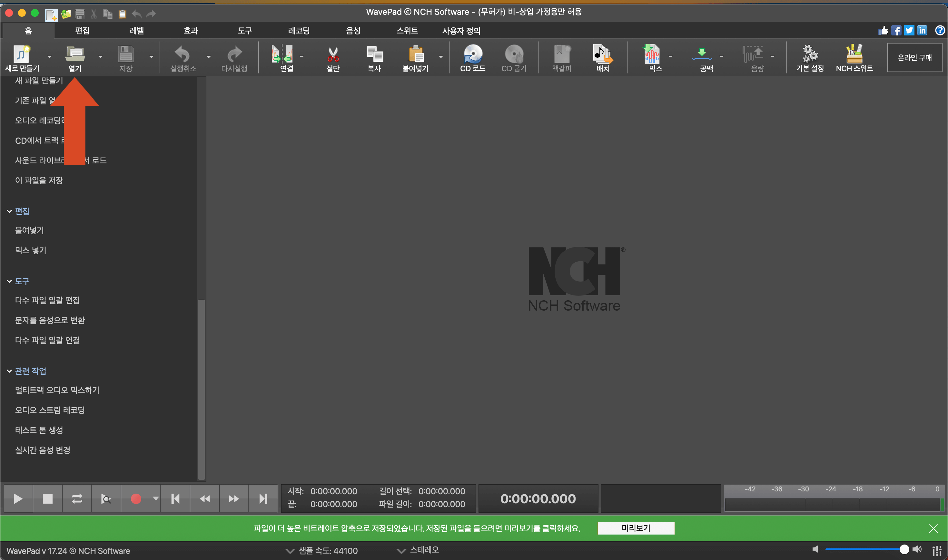Switch to the 효과 ribbon tab
The image size is (948, 560).
click(191, 31)
